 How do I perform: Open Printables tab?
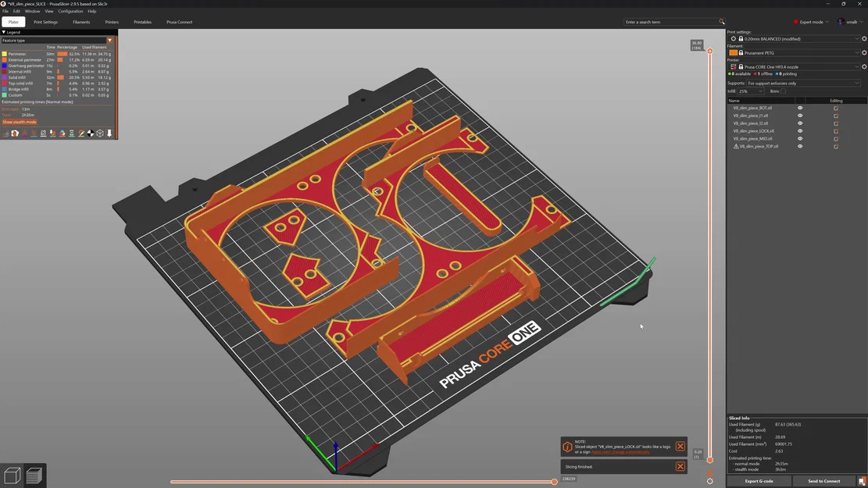pos(142,22)
